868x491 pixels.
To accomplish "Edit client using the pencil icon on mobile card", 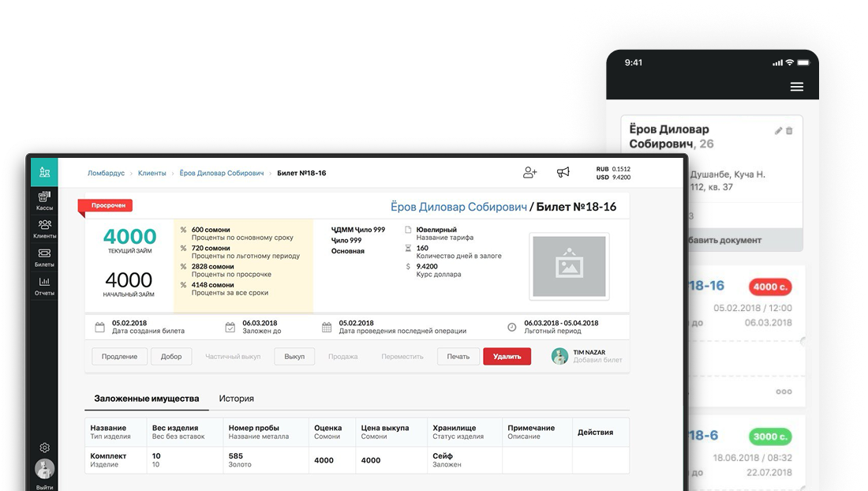I will [777, 131].
